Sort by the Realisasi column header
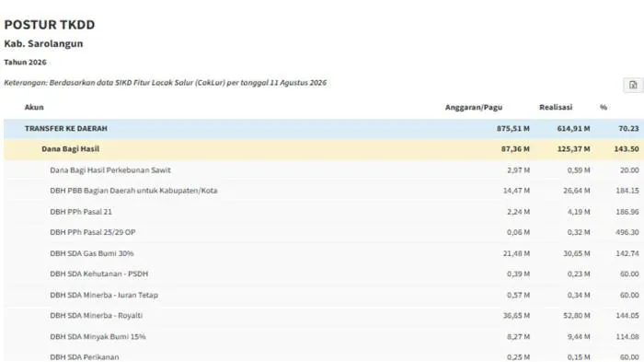 coord(556,108)
